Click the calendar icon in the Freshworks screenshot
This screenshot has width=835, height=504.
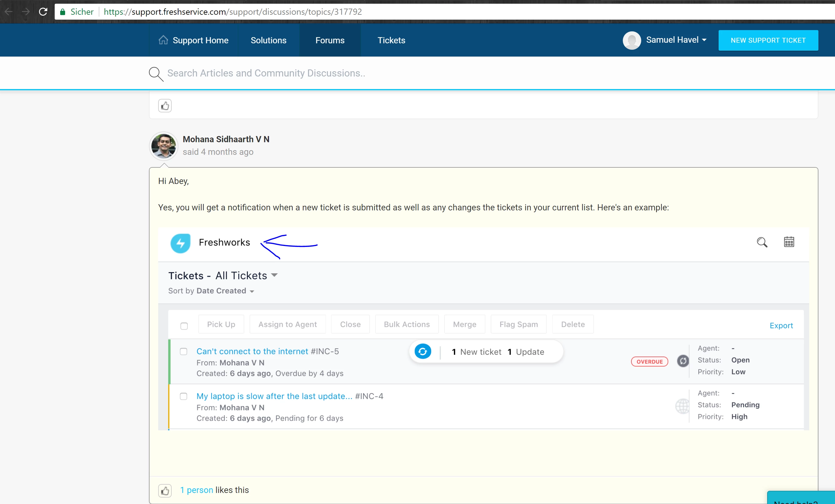[789, 242]
